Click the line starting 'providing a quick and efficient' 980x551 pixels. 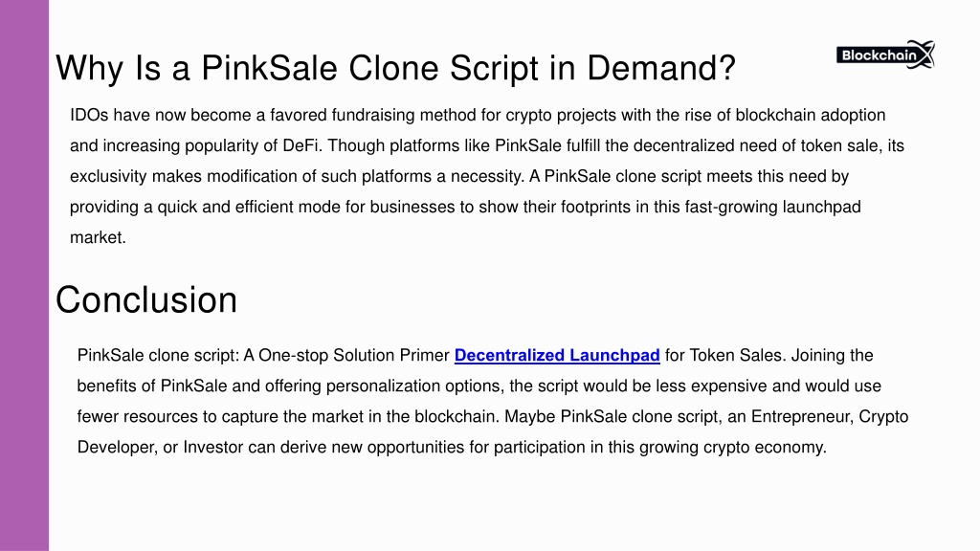click(x=465, y=207)
